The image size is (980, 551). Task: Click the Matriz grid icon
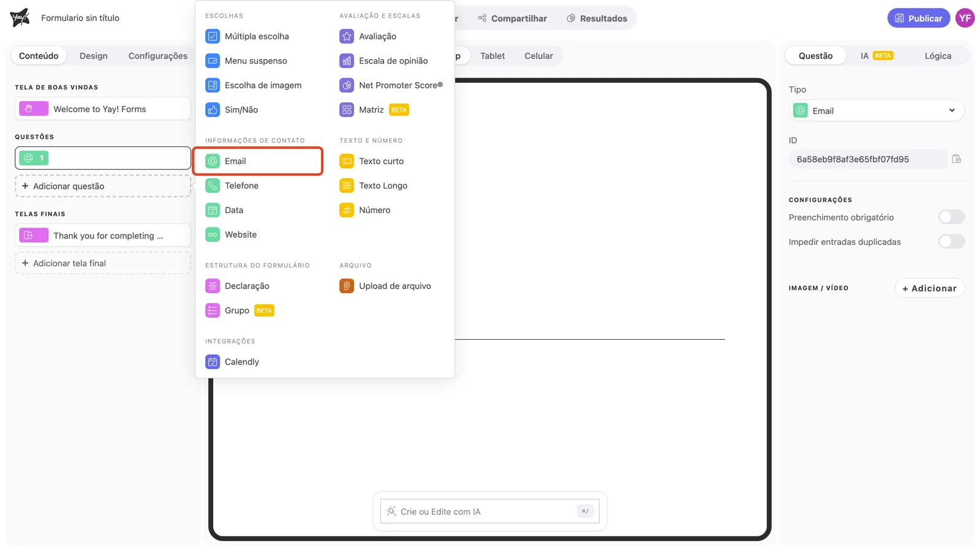[347, 110]
